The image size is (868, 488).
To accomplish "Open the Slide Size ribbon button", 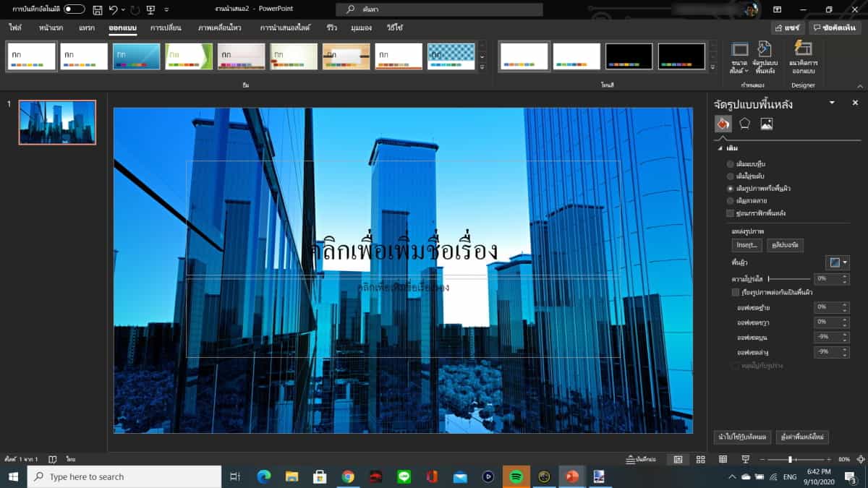I will click(x=739, y=57).
